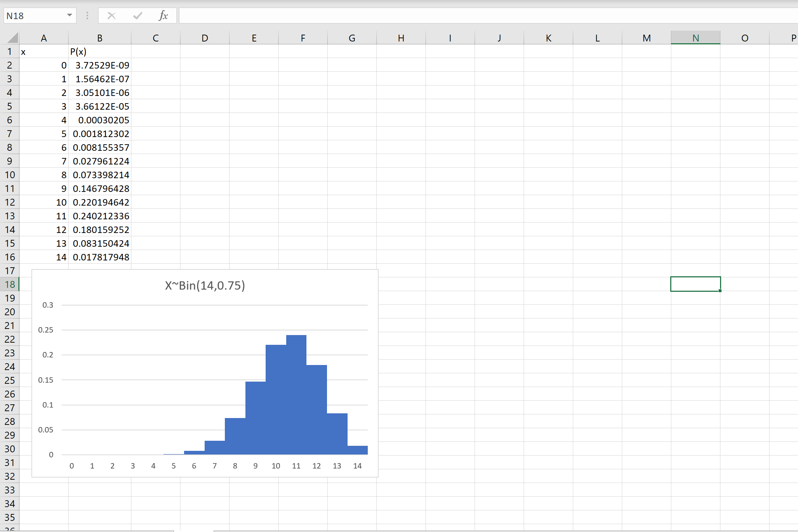Select column B header
The height and width of the screenshot is (532, 798).
tap(100, 38)
